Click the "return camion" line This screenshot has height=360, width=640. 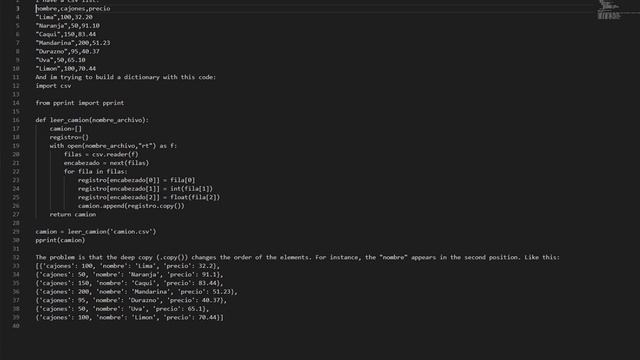tap(73, 214)
